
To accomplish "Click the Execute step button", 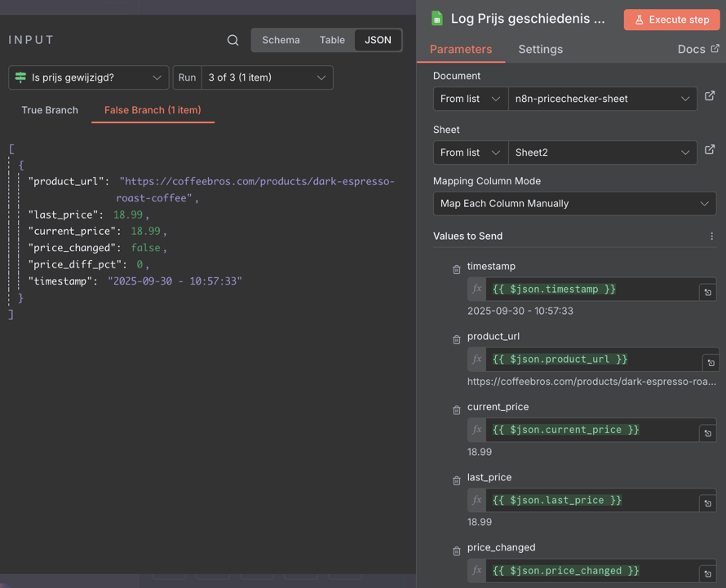I will point(671,20).
